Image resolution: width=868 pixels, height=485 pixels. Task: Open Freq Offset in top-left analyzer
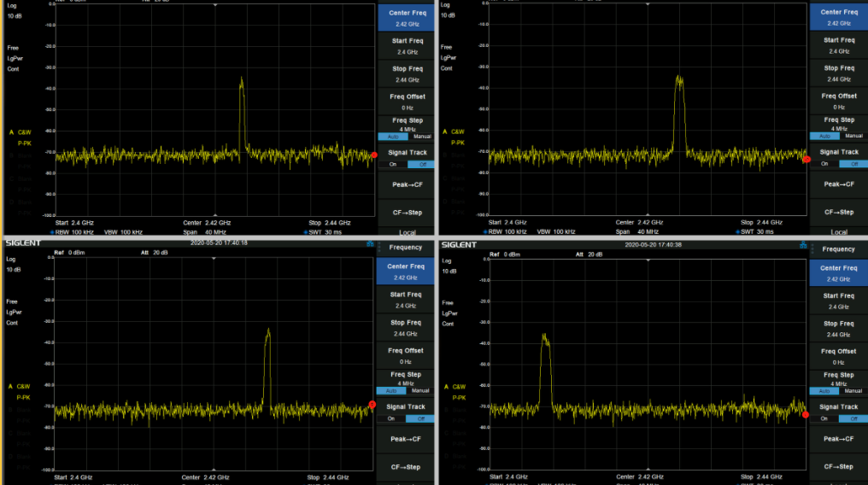(x=407, y=102)
